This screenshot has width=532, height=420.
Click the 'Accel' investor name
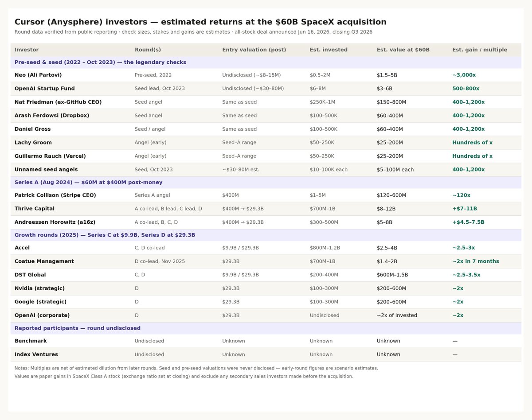[22, 248]
